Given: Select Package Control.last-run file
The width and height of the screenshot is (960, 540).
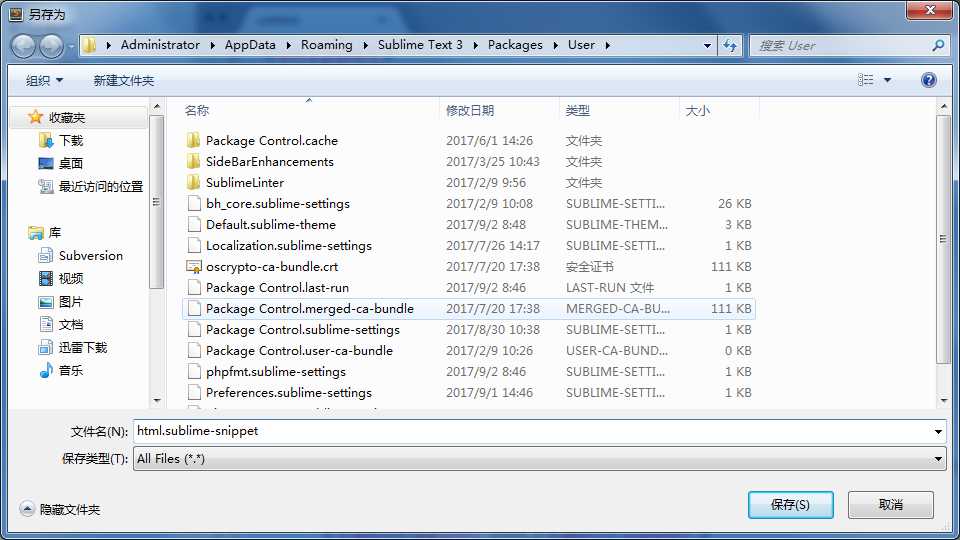Looking at the screenshot, I should 469,288.
